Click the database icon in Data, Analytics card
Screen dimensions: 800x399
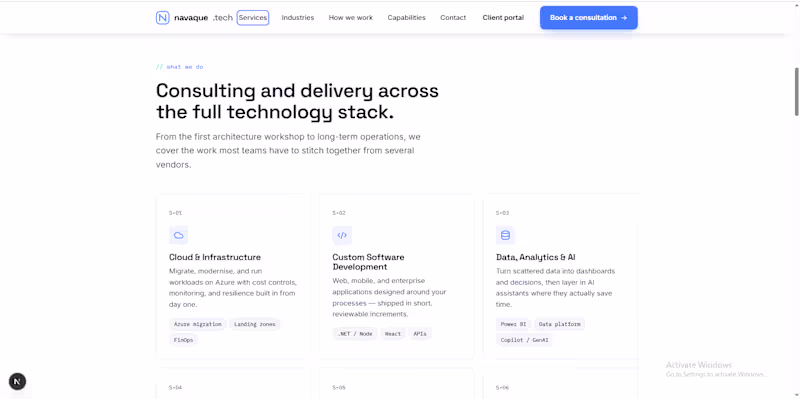click(x=505, y=235)
